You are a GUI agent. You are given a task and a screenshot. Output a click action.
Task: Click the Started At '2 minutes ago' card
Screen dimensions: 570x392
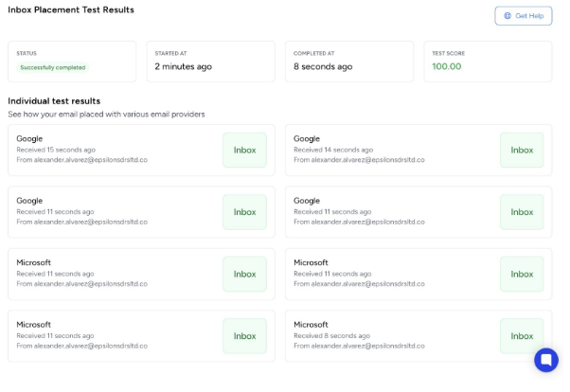[x=211, y=61]
